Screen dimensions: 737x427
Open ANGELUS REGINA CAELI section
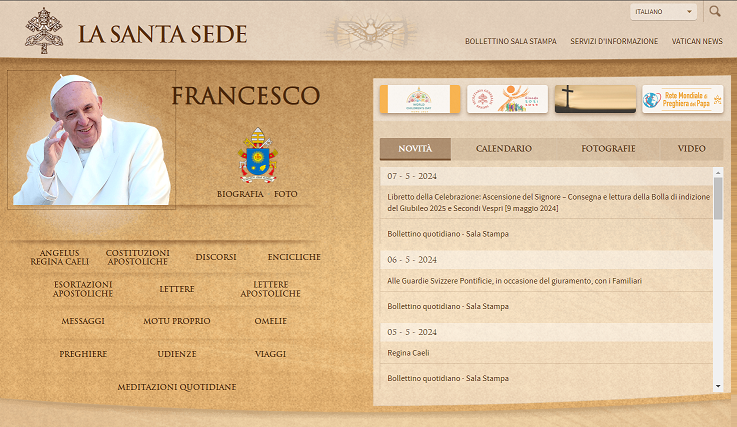[60, 257]
